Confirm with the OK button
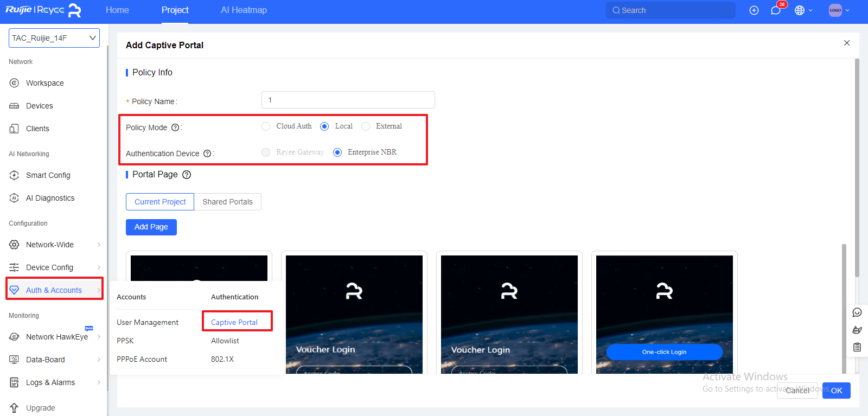This screenshot has width=868, height=416. 836,391
